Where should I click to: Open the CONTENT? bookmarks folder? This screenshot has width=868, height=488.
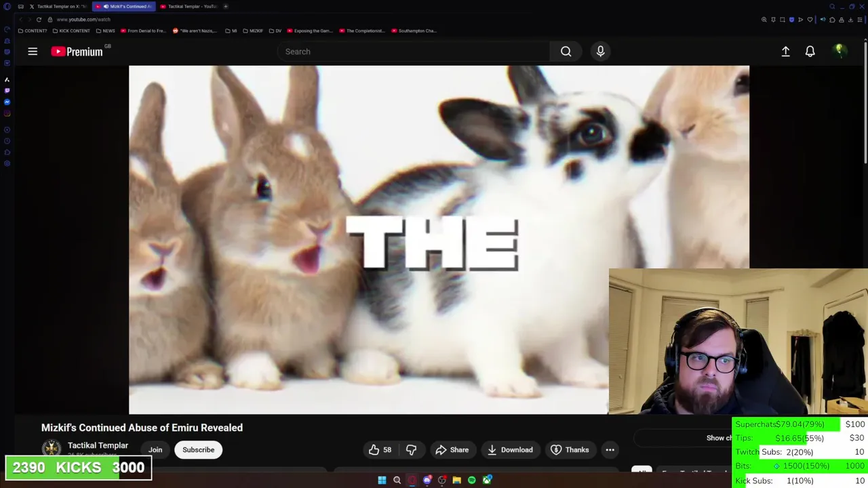click(33, 30)
